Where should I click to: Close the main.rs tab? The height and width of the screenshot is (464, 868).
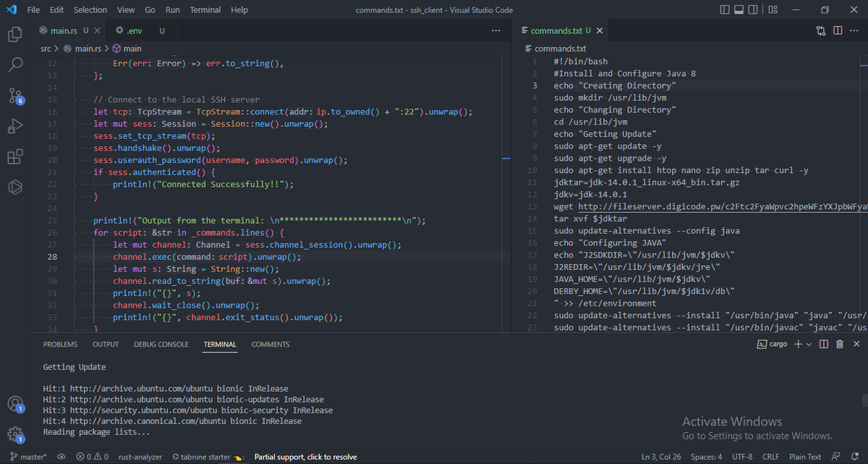click(x=98, y=30)
